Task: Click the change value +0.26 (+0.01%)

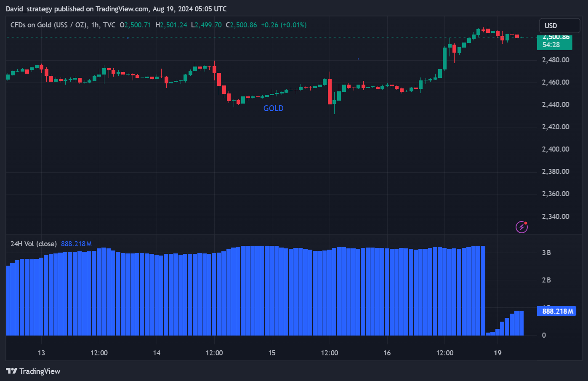Action: pos(284,25)
